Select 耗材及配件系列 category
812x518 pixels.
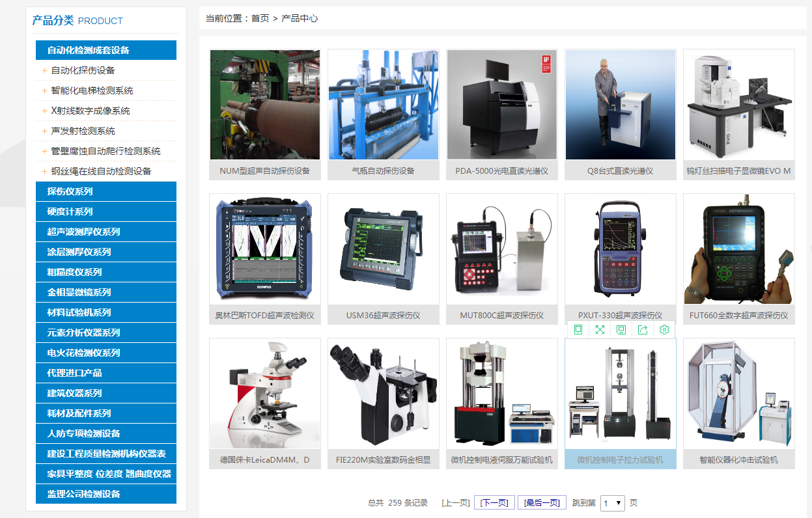(106, 413)
